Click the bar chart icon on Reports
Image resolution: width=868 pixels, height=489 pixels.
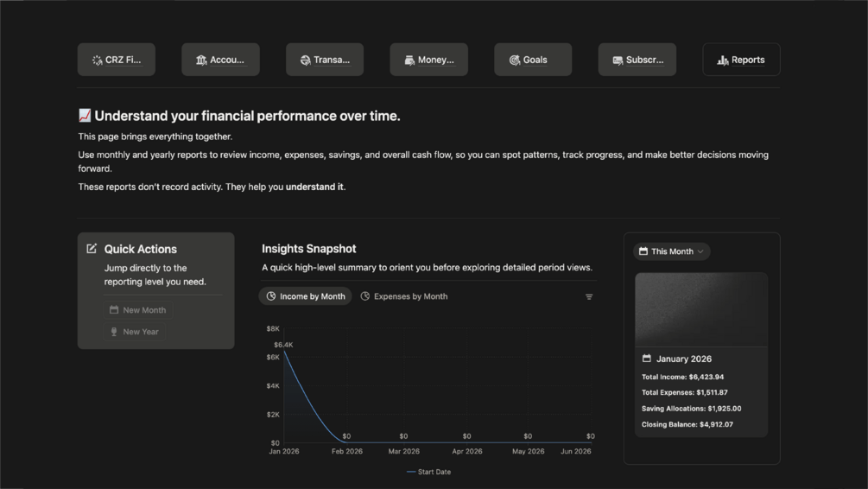(722, 60)
